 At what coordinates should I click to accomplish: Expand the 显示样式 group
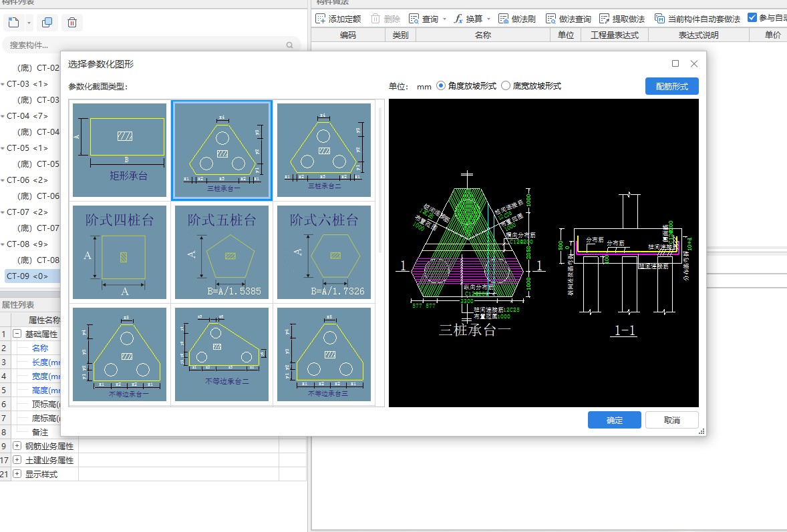[17, 474]
